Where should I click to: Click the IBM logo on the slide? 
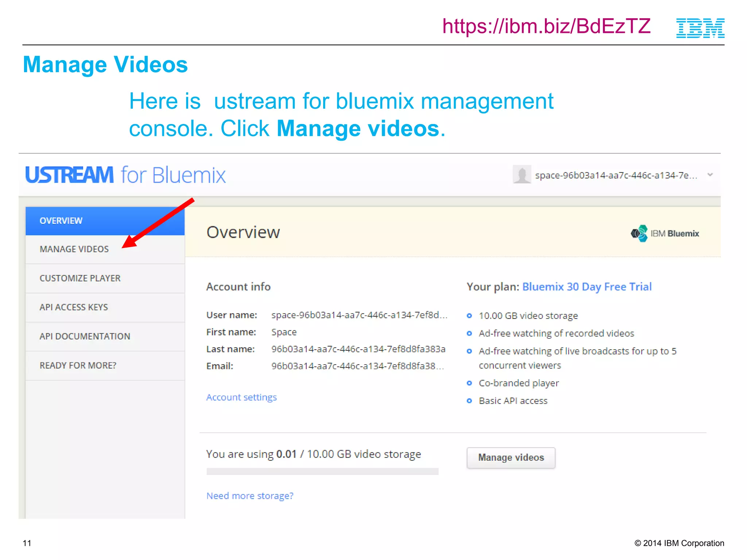[700, 28]
